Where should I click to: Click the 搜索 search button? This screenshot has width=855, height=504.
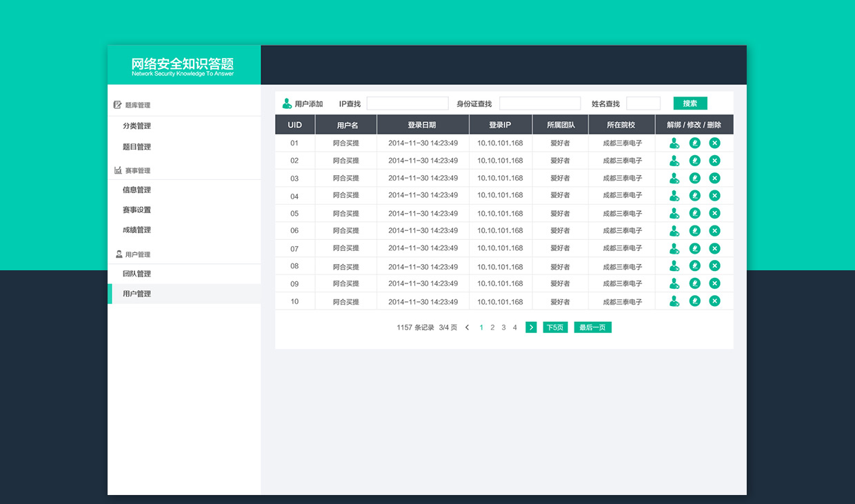[x=690, y=103]
